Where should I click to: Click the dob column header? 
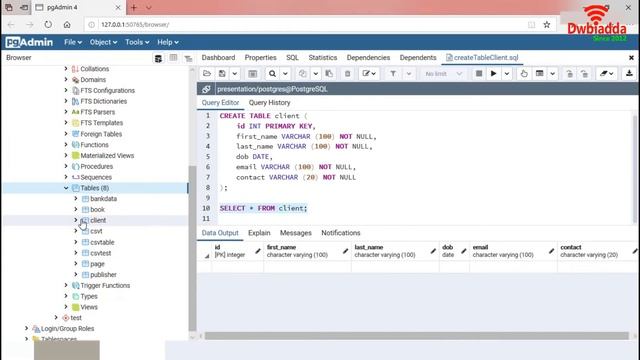point(454,251)
